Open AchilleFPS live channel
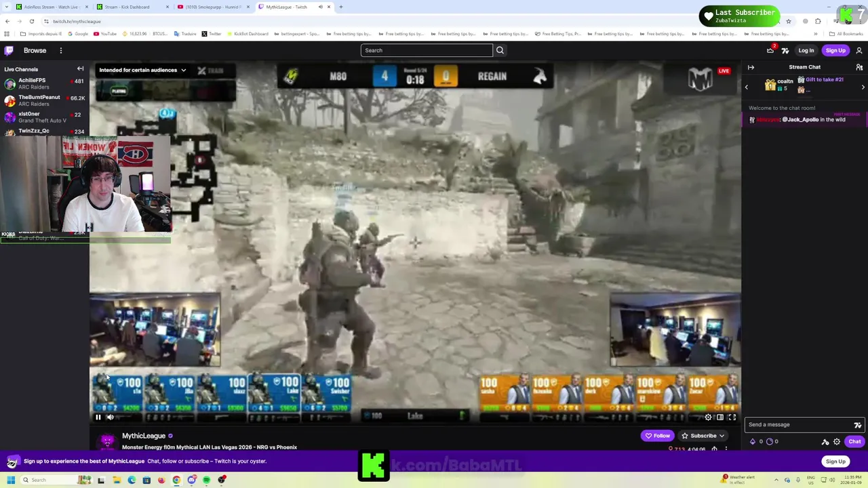Image resolution: width=868 pixels, height=488 pixels. (x=43, y=83)
